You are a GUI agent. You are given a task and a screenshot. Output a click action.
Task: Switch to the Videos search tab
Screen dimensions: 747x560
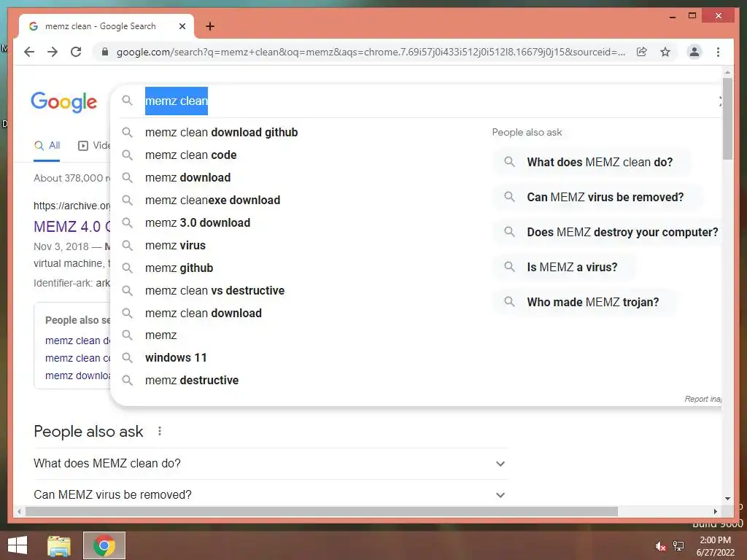point(94,145)
